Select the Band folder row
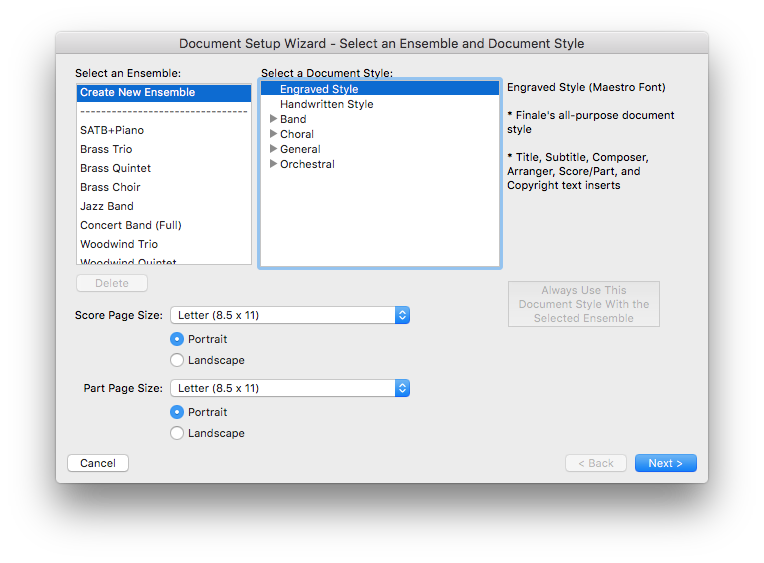Image resolution: width=764 pixels, height=563 pixels. click(x=380, y=119)
